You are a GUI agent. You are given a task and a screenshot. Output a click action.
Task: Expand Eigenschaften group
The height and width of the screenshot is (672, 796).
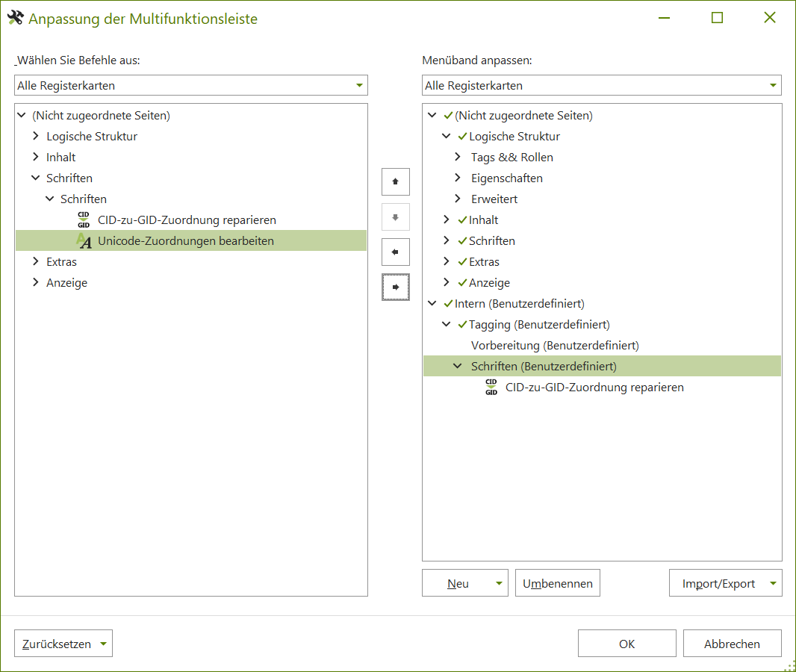[x=458, y=178]
